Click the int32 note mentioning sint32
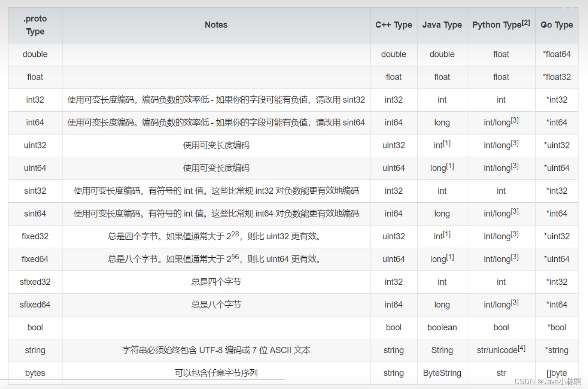Image resolution: width=588 pixels, height=389 pixels. click(x=216, y=100)
